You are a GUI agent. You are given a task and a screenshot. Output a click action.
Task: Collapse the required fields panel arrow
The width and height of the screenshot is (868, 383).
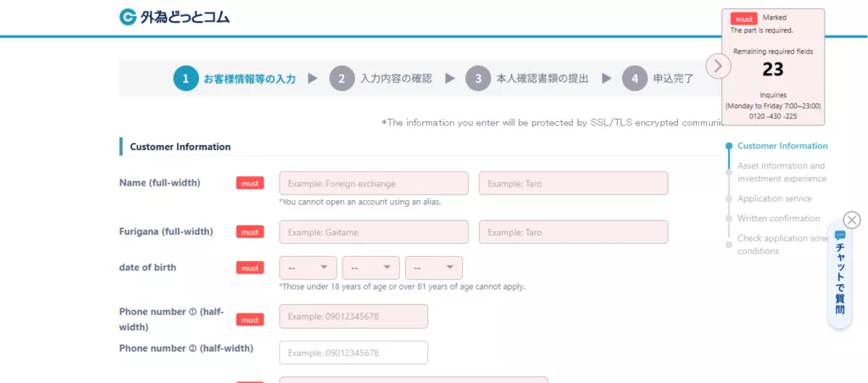[718, 66]
